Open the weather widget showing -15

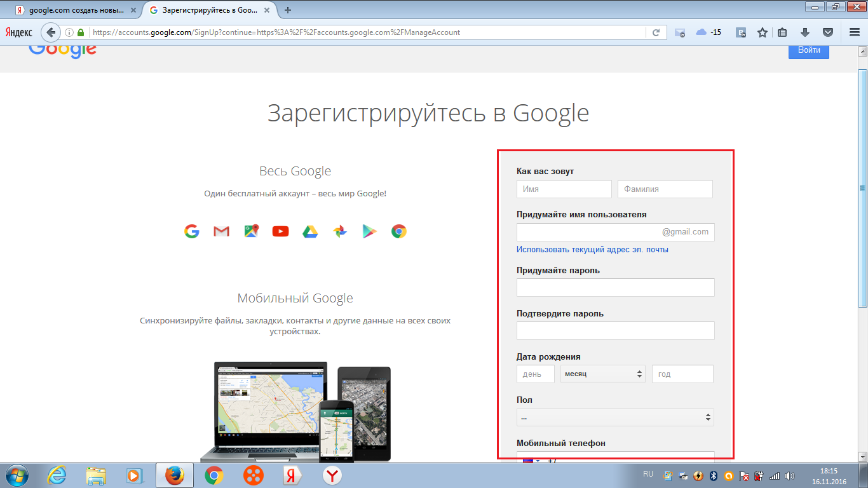pos(709,32)
